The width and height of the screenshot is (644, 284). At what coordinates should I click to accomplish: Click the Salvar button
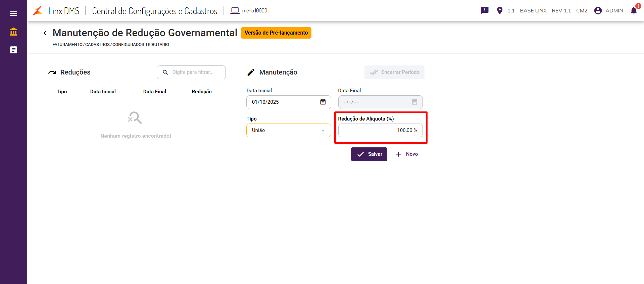point(369,154)
